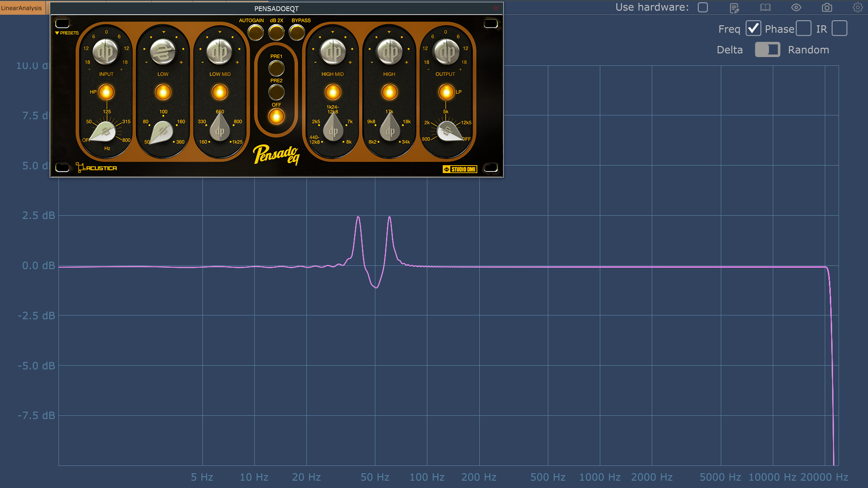Enable the IR checkbox
This screenshot has width=868, height=488.
click(x=839, y=29)
